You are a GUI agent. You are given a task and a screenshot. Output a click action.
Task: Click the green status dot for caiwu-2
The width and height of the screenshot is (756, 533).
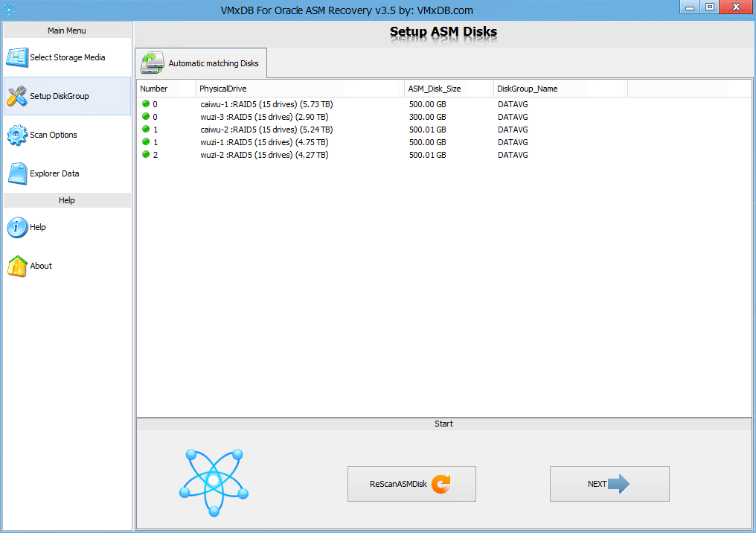[146, 129]
